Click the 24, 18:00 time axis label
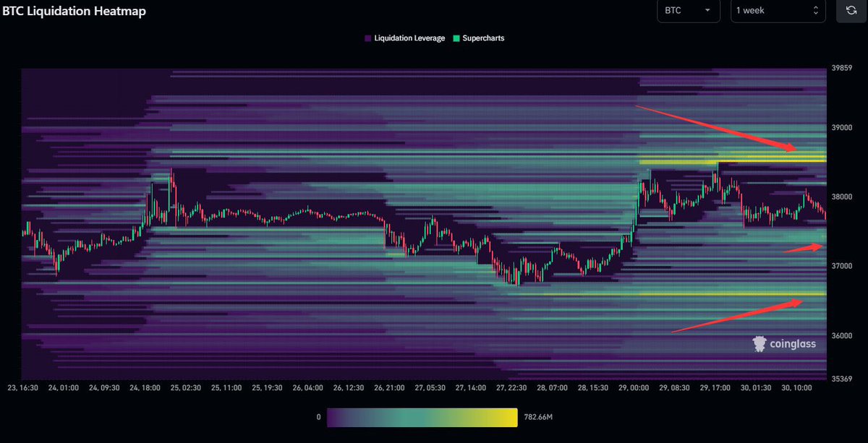This screenshot has height=443, width=868. [144, 389]
